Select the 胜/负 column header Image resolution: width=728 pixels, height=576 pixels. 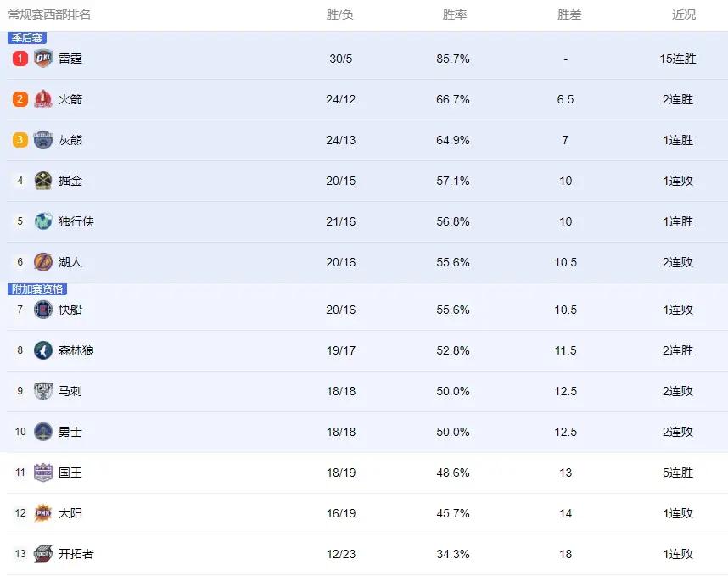click(340, 15)
